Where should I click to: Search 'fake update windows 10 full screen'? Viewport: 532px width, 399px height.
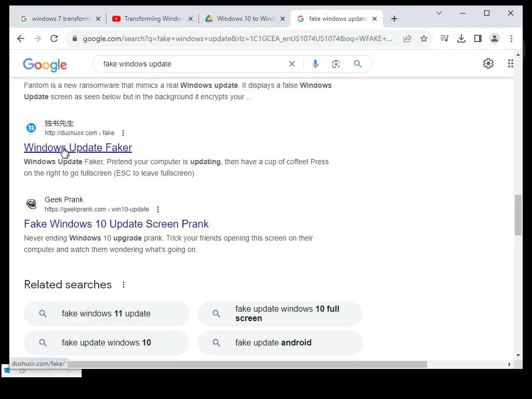280,313
